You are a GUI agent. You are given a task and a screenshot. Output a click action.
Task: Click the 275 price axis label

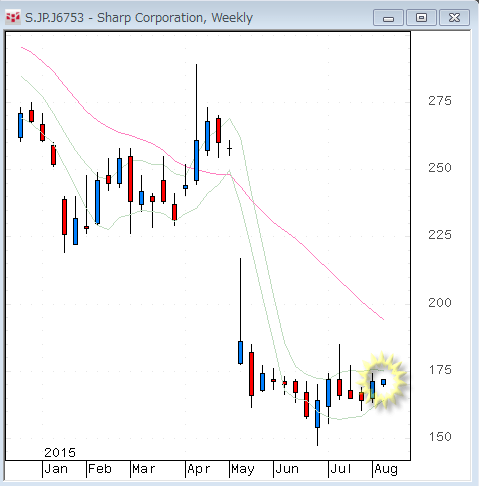[x=440, y=101]
